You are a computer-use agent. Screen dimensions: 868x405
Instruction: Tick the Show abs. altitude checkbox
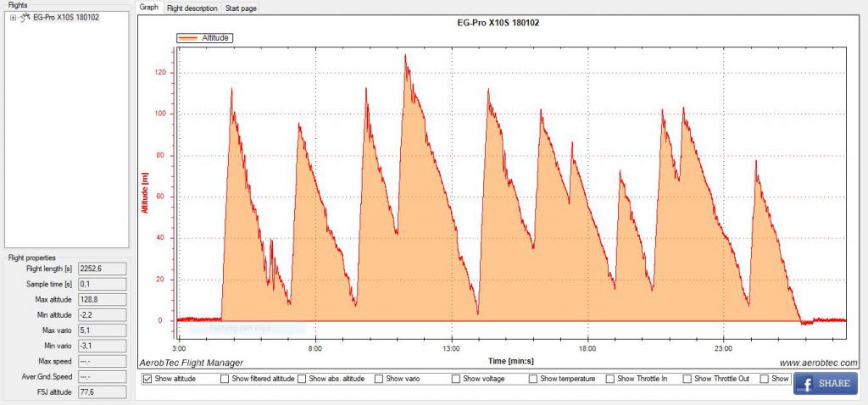coord(303,379)
